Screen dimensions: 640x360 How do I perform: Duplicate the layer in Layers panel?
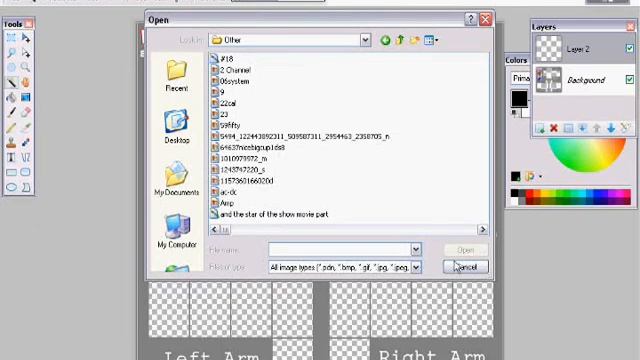point(568,128)
